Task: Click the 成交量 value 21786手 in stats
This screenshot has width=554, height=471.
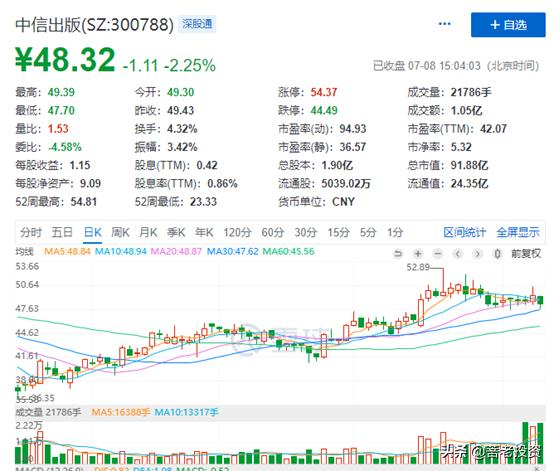Action: [471, 92]
